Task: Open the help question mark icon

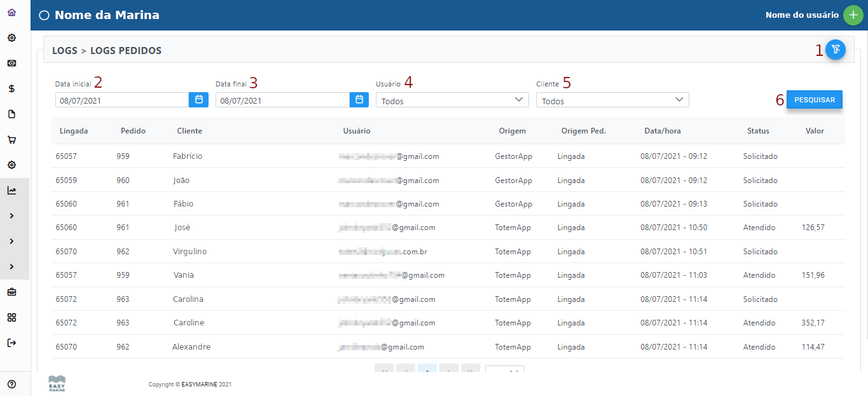Action: 11,384
